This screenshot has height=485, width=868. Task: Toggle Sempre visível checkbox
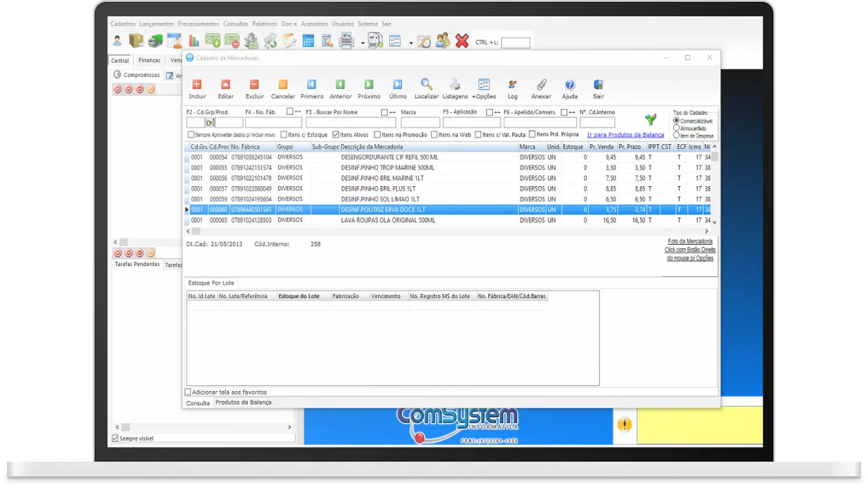(x=115, y=438)
